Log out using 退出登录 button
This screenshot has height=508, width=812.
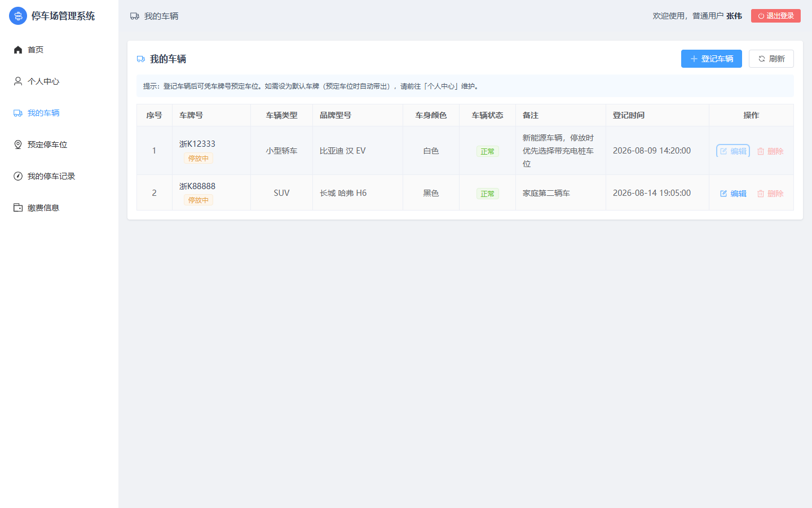[x=776, y=16]
